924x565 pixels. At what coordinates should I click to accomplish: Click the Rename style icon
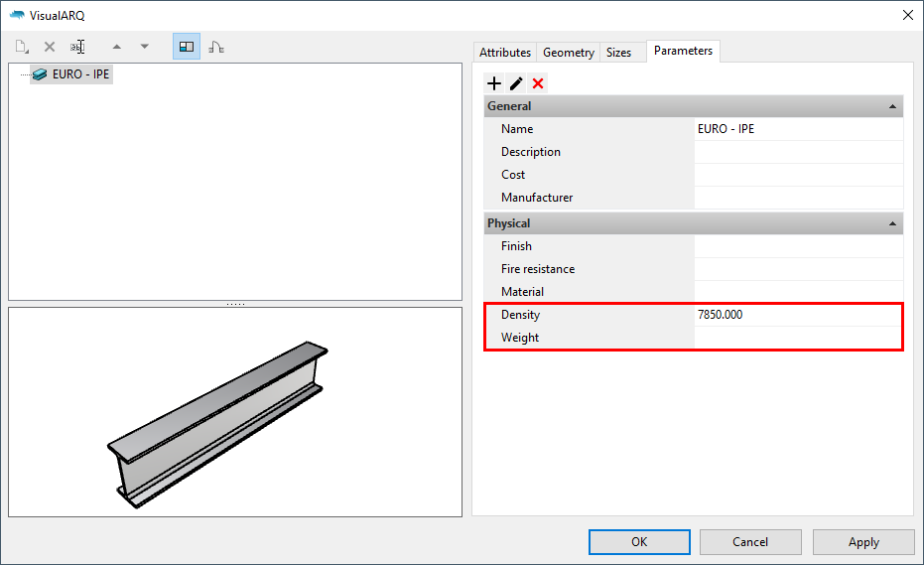pyautogui.click(x=77, y=47)
